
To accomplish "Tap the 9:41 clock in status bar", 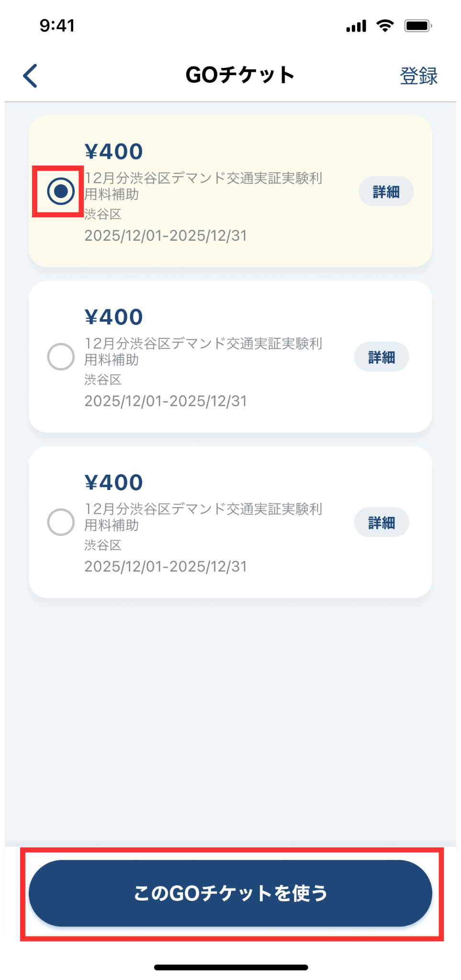I will (x=57, y=25).
